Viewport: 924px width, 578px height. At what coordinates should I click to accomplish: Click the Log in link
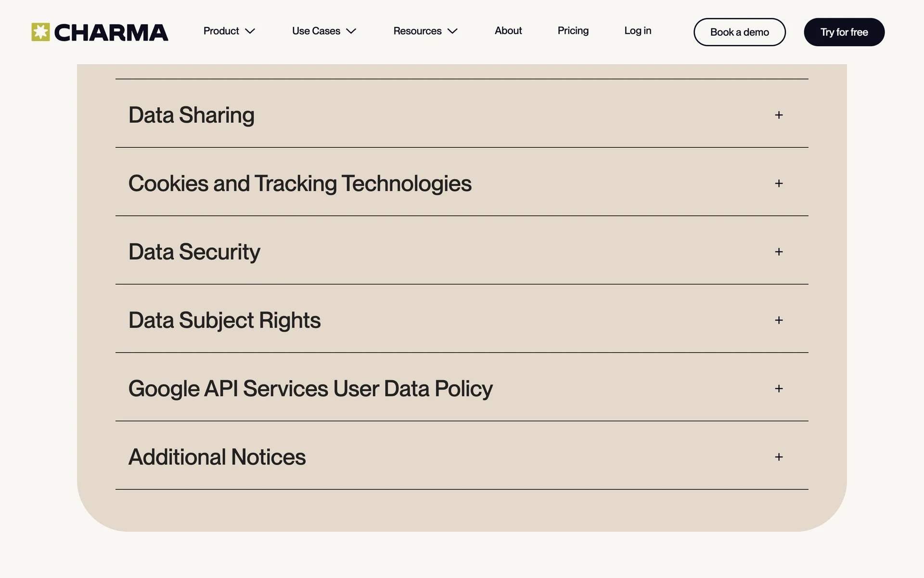pos(637,31)
